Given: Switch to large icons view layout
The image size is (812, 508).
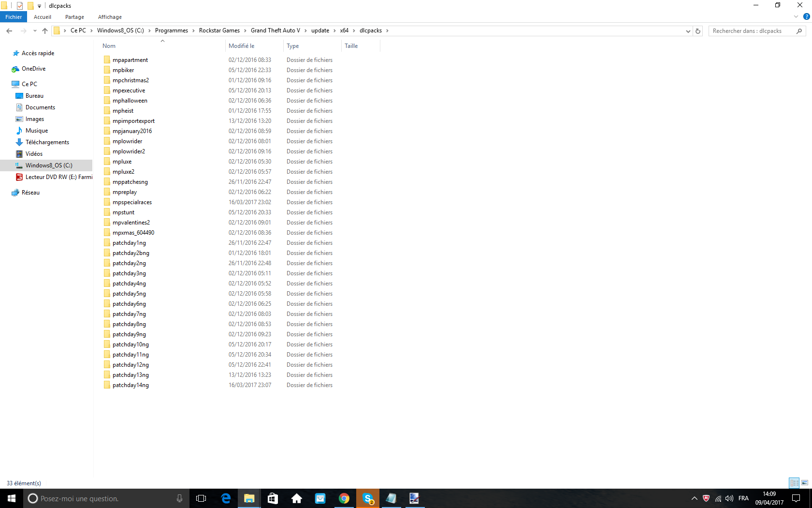Looking at the screenshot, I should point(805,483).
